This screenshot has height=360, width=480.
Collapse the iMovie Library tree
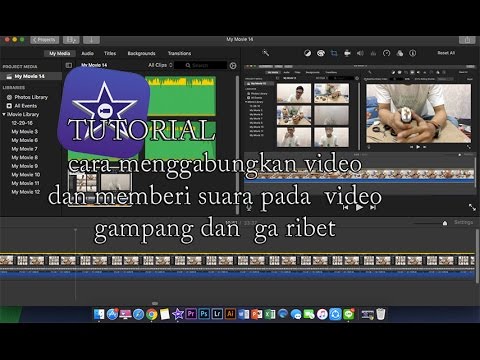pos(4,114)
